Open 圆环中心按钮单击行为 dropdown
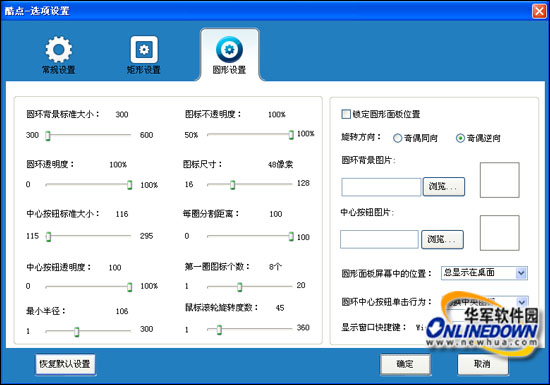 point(522,302)
